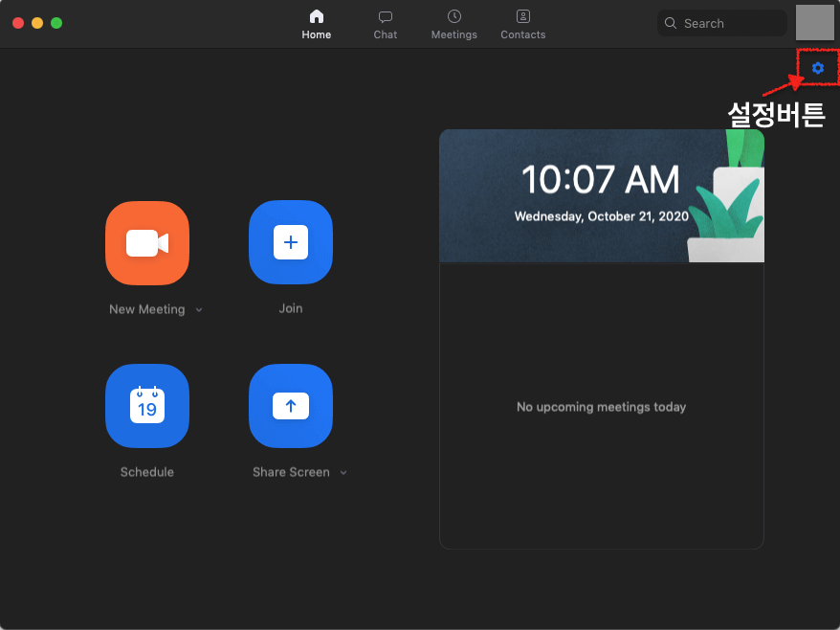This screenshot has width=840, height=630.
Task: Click the 'Wednesday, October 21, 2020' date text
Action: (x=602, y=216)
